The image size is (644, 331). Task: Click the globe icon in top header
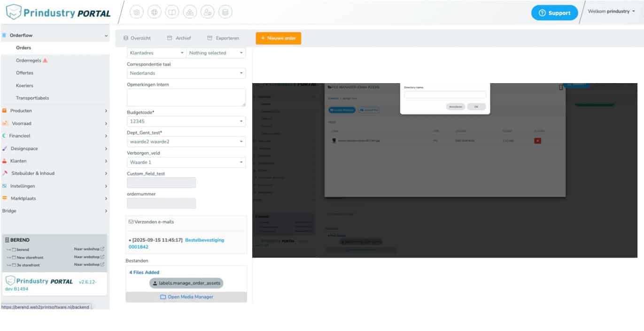[155, 13]
